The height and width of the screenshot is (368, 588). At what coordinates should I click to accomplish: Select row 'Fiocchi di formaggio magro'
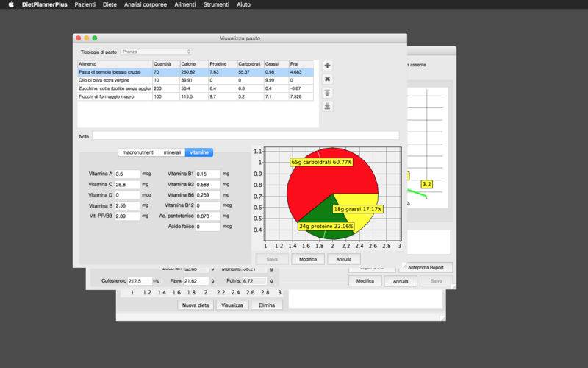tap(196, 97)
